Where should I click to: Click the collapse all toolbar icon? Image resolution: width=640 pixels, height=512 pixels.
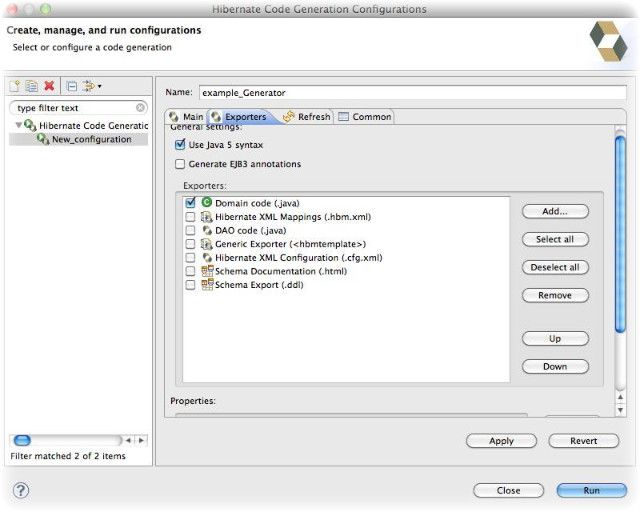71,86
